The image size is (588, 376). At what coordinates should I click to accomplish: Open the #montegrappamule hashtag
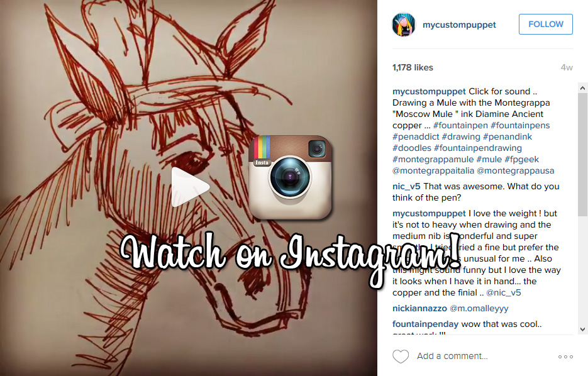tap(433, 159)
